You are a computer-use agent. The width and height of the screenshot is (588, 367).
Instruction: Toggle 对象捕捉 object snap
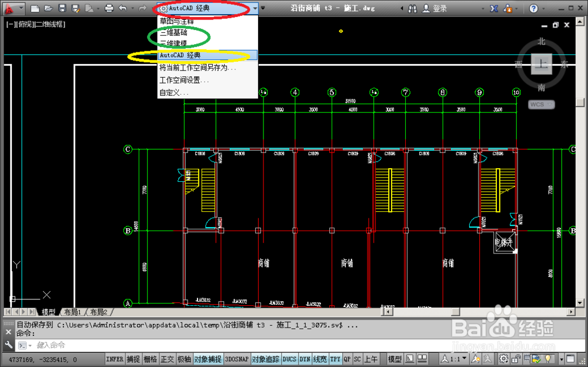[208, 359]
